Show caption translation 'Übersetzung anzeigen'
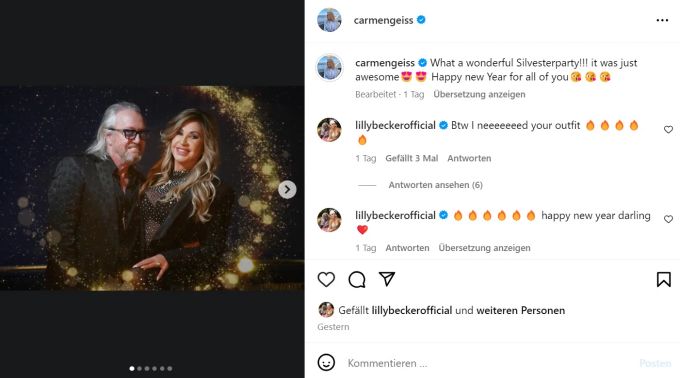680x378 pixels. point(479,94)
